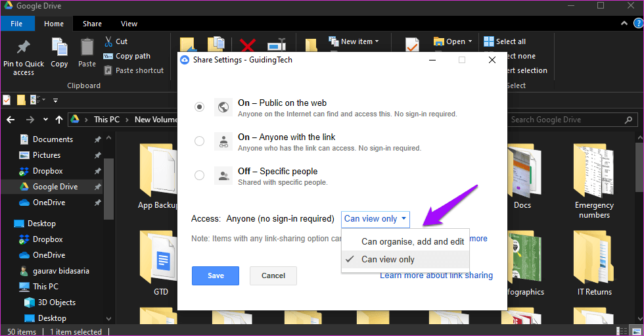Switch to large icons view in status bar

[637, 331]
